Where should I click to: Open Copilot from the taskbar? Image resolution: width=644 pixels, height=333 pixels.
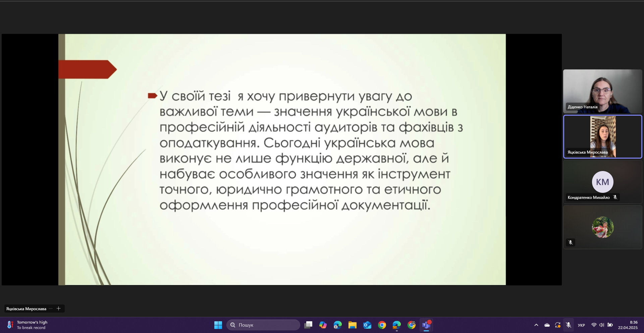(323, 325)
